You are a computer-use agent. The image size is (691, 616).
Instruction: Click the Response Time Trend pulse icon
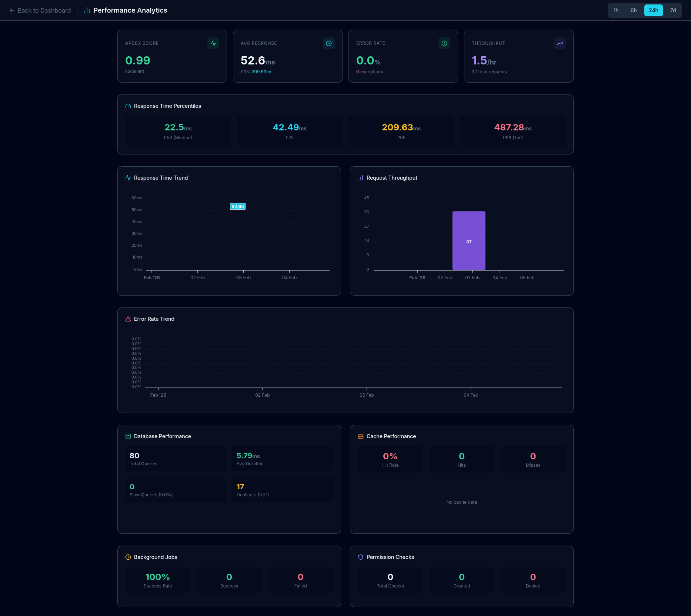pyautogui.click(x=128, y=178)
